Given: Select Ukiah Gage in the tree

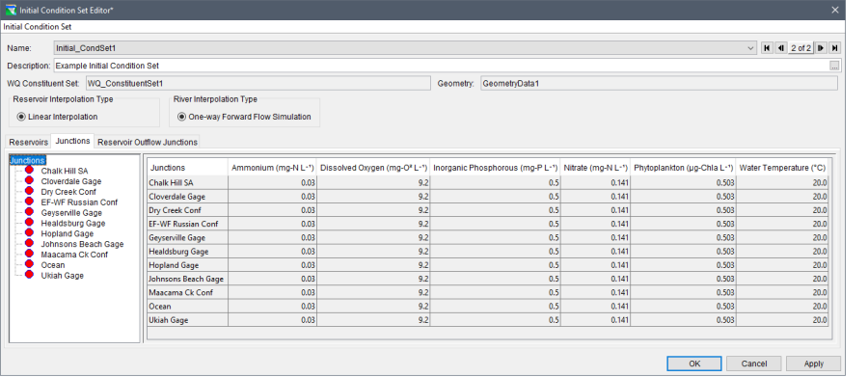Looking at the screenshot, I should click(62, 275).
